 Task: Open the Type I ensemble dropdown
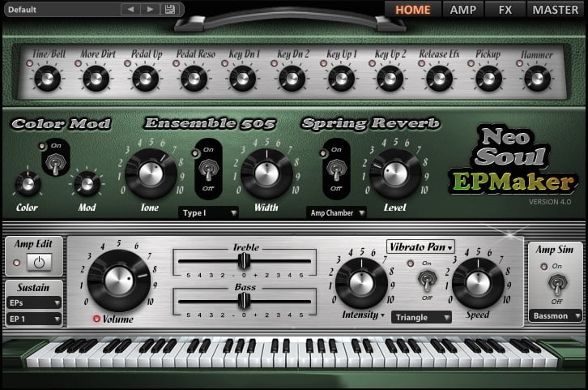click(x=208, y=212)
